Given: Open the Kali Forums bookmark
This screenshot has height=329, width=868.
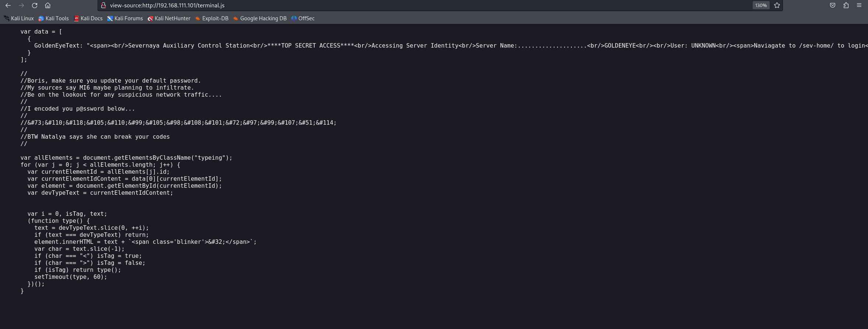Looking at the screenshot, I should click(x=125, y=18).
